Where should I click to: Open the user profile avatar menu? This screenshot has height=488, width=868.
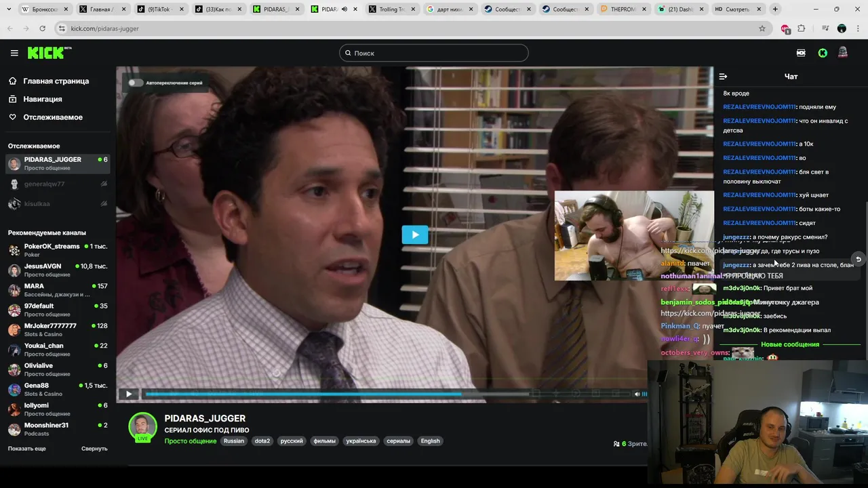[x=843, y=53]
